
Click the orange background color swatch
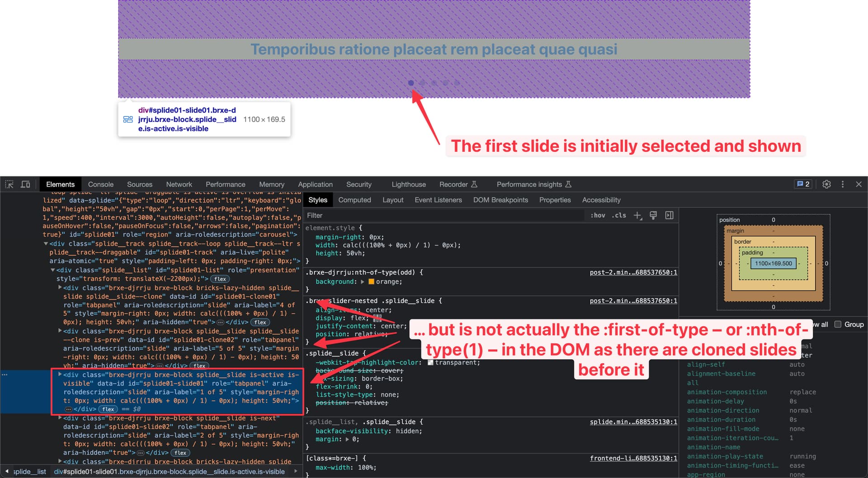(x=371, y=281)
